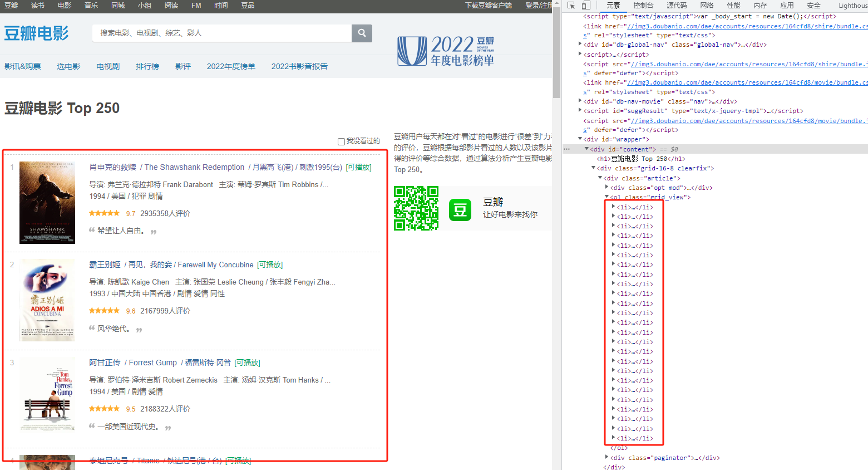Expand the div class opt mod node
Image resolution: width=868 pixels, height=470 pixels.
pos(607,187)
